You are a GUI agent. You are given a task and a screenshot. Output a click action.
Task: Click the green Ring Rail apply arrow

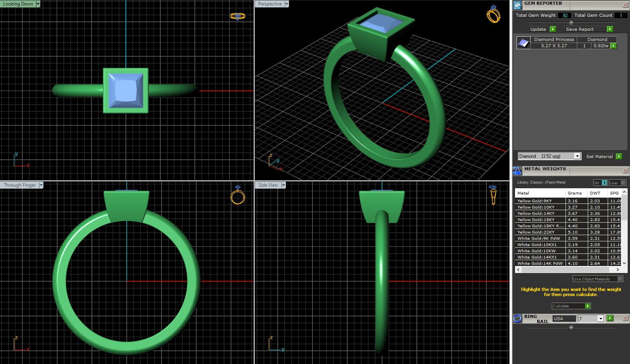610,318
